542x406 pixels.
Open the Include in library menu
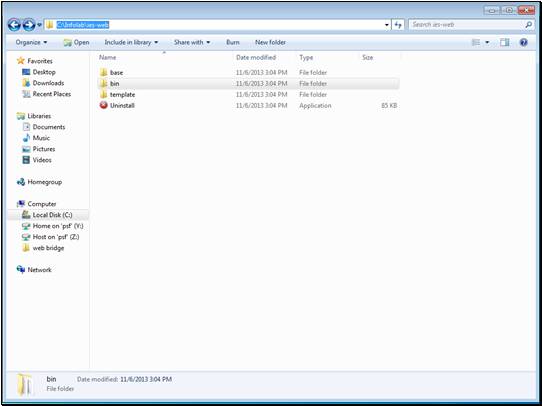click(131, 43)
